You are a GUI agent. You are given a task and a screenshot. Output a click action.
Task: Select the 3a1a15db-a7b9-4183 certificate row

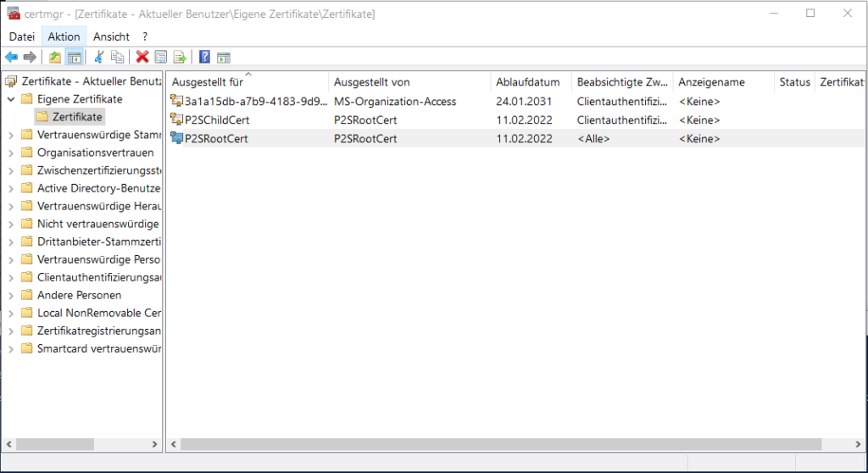pyautogui.click(x=516, y=102)
